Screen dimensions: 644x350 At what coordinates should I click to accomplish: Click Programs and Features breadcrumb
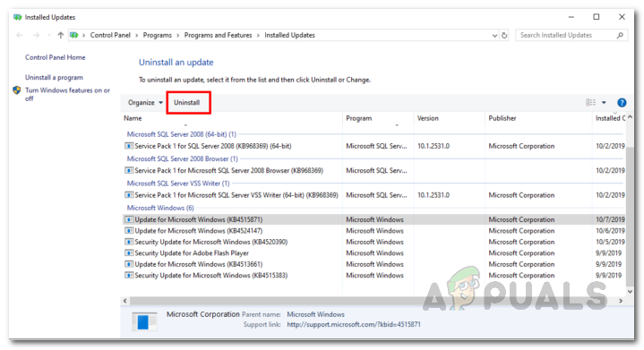click(x=218, y=35)
